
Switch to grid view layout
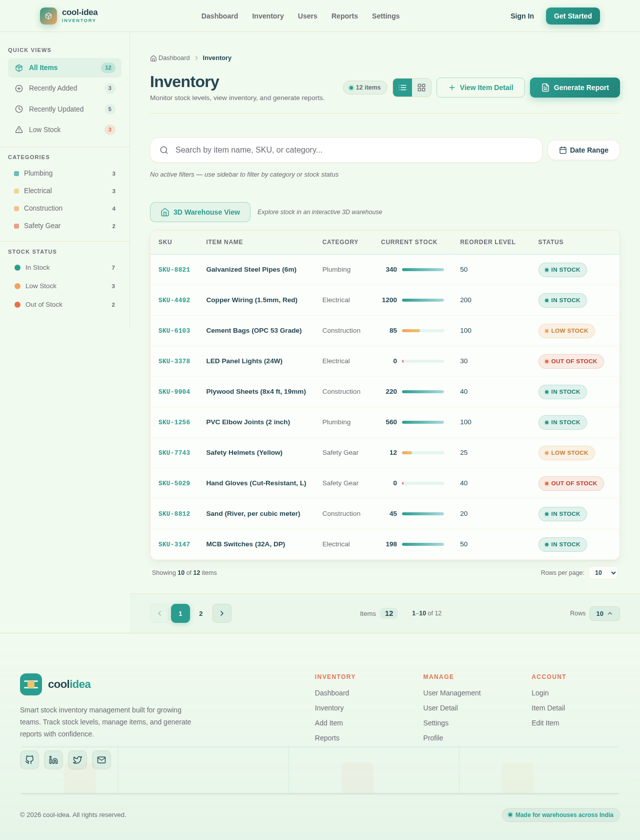coord(421,88)
